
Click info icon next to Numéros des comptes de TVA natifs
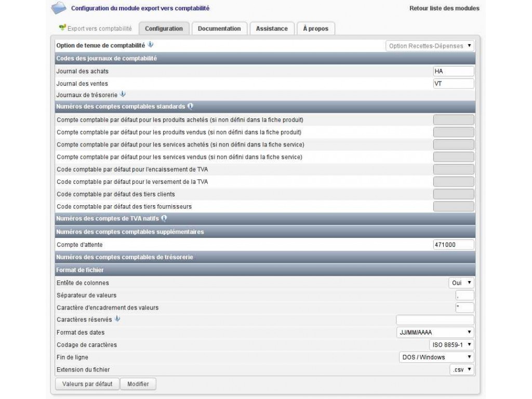[x=164, y=218]
